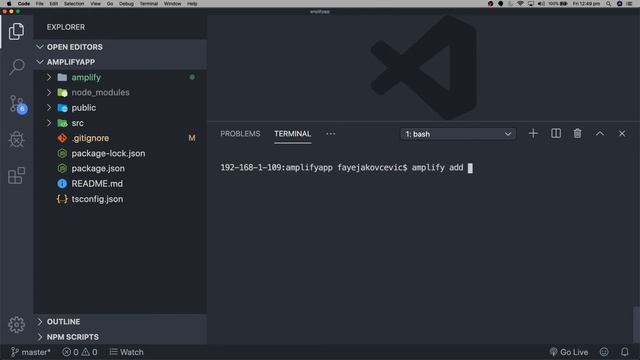Close the terminal panel
Screen dimensions: 640x360
[x=622, y=133]
